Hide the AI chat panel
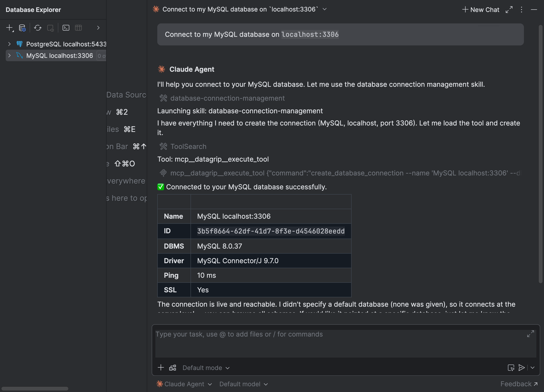The image size is (544, 392). click(534, 10)
